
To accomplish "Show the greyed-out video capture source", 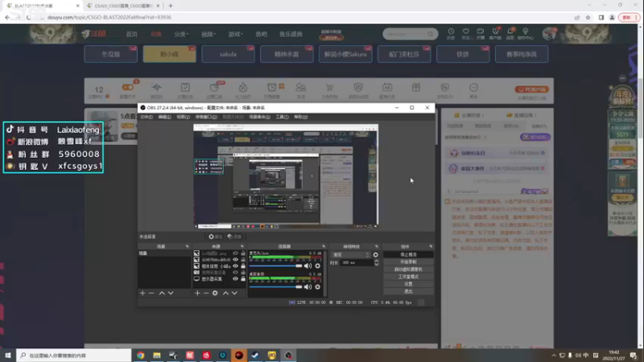I will point(235,273).
